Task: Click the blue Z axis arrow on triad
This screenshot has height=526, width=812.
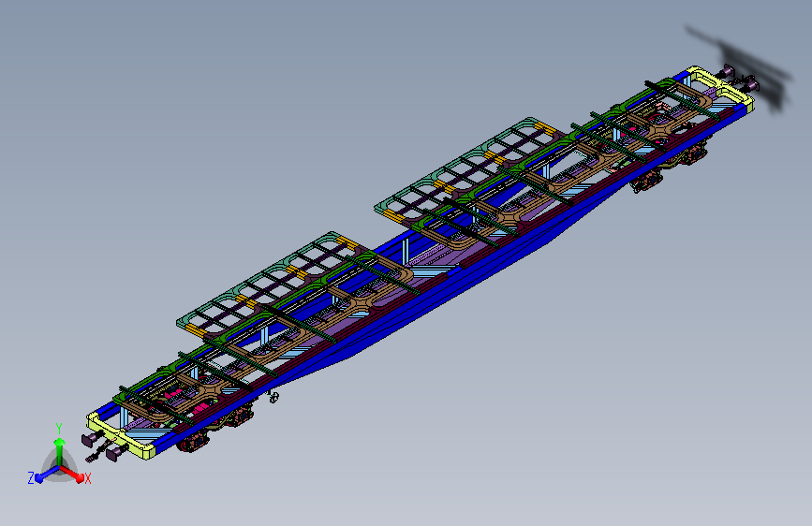Action: point(47,475)
